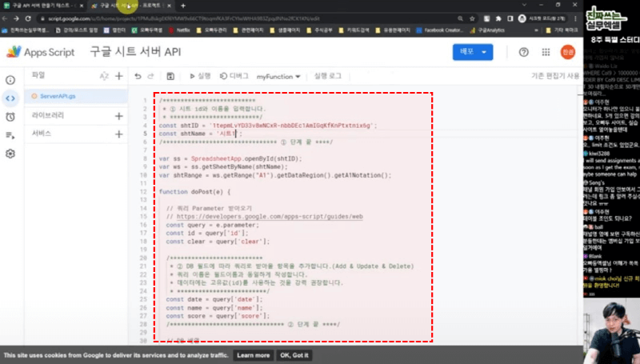Screen dimensions: 640x364
Task: Select the ServerAPI.gs file
Action: point(76,96)
